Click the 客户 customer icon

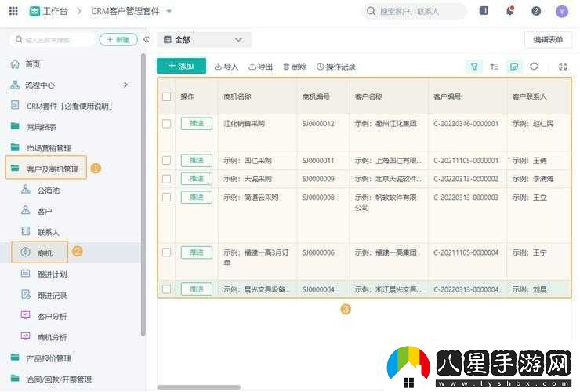pyautogui.click(x=26, y=211)
